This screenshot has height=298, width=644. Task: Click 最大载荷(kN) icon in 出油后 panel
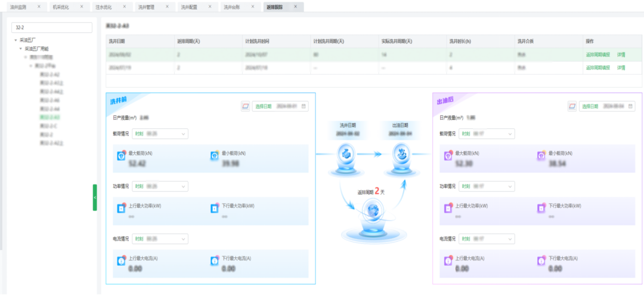point(448,156)
